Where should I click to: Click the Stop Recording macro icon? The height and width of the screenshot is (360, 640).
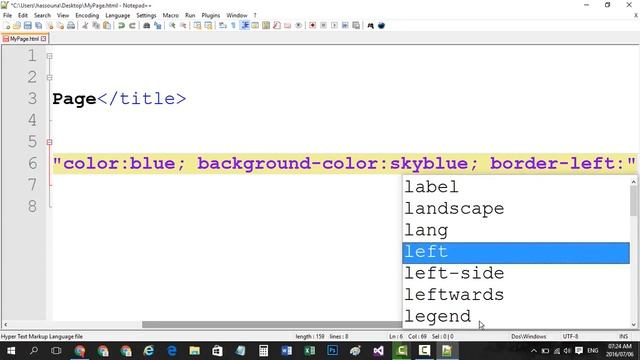[323, 26]
